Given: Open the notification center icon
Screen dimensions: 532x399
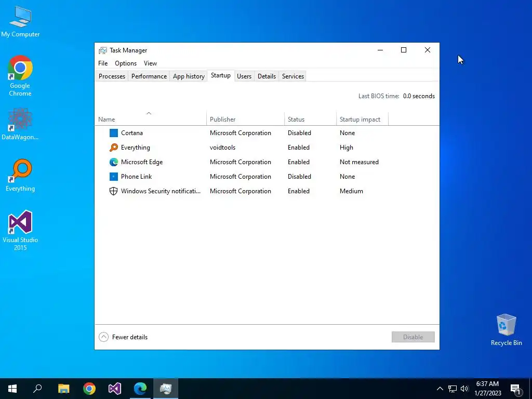Looking at the screenshot, I should click(x=516, y=389).
